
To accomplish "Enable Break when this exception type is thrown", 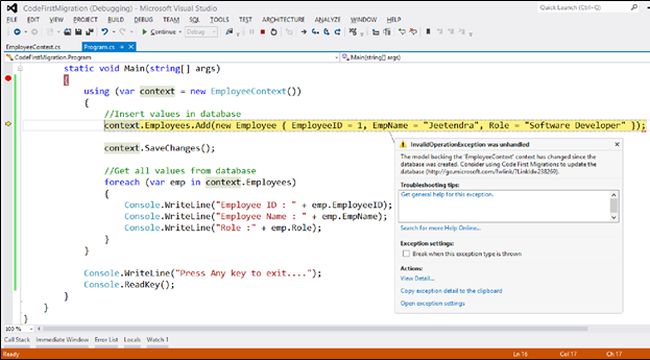I will coord(406,254).
